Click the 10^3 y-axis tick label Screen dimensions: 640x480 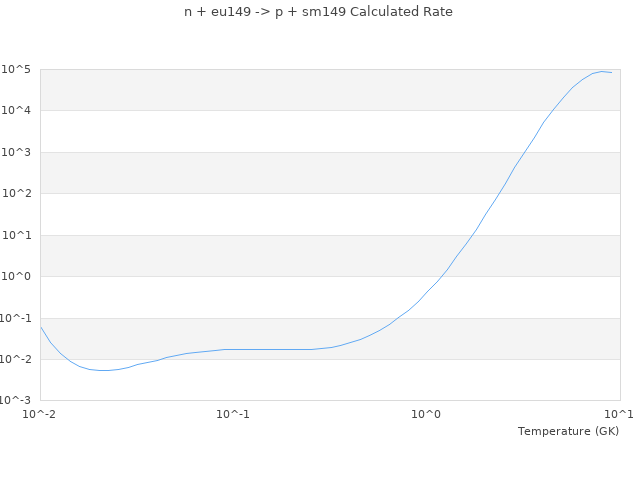pyautogui.click(x=18, y=152)
